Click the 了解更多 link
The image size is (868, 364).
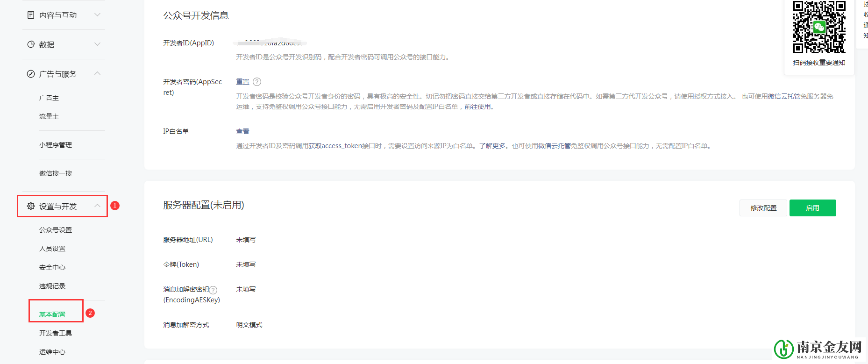(492, 146)
